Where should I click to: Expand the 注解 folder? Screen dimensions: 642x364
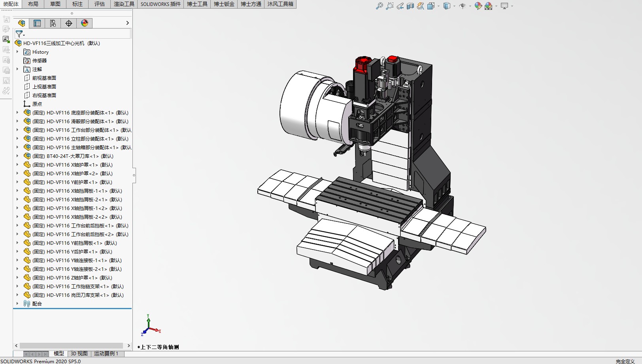point(17,69)
